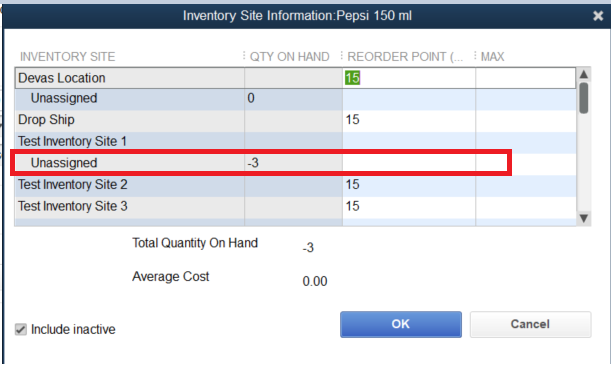611x374 pixels.
Task: Click the Total Quantity On Hand label
Action: coord(195,243)
